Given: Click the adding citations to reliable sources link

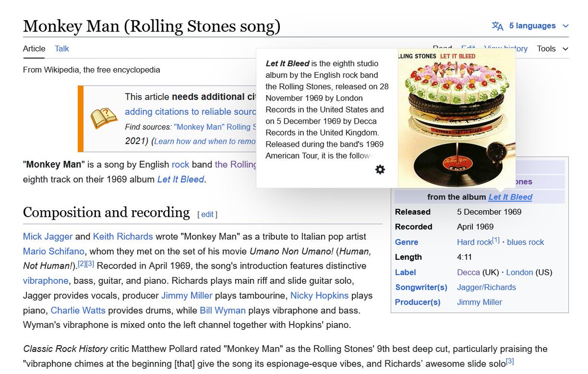Looking at the screenshot, I should 190,112.
